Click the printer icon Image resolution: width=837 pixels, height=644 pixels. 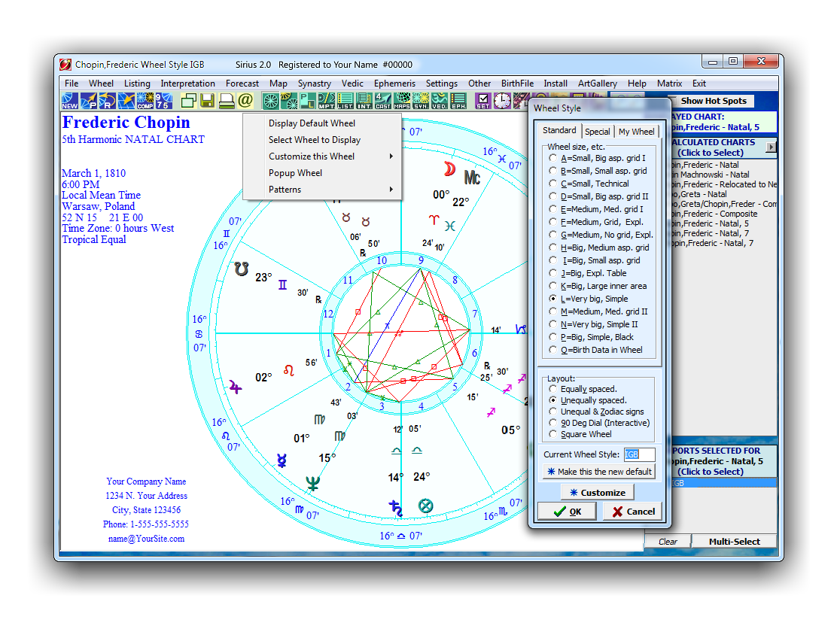(227, 101)
